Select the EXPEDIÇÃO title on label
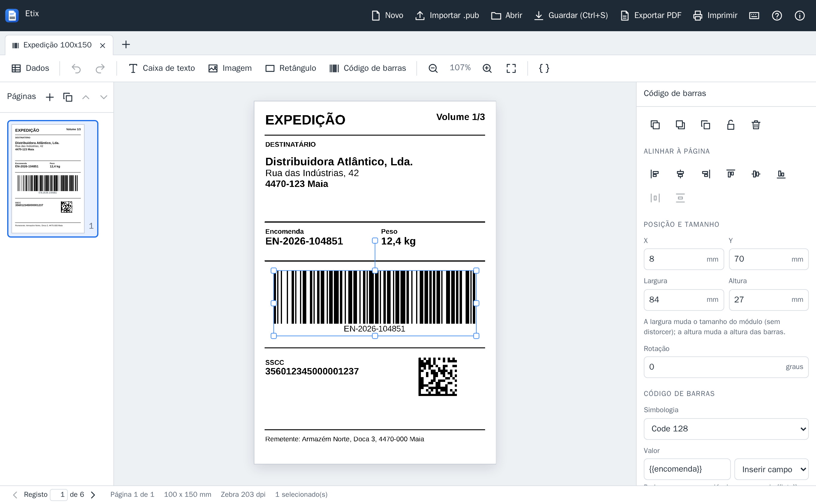 (305, 120)
